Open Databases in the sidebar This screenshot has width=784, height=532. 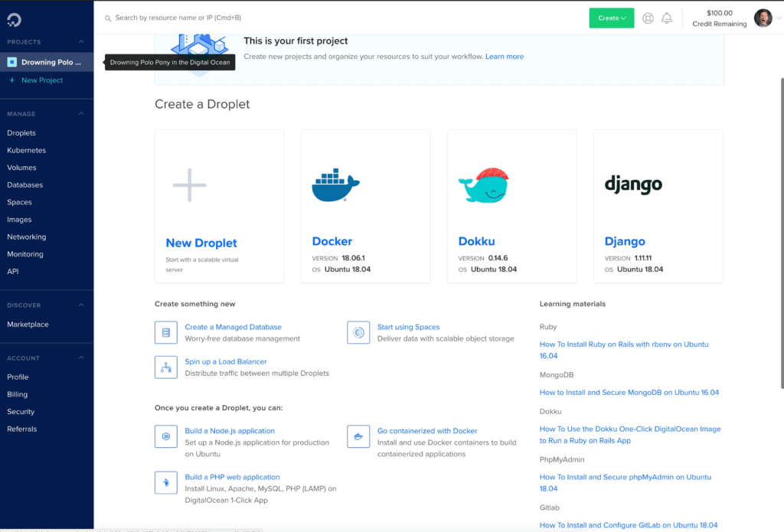(25, 185)
